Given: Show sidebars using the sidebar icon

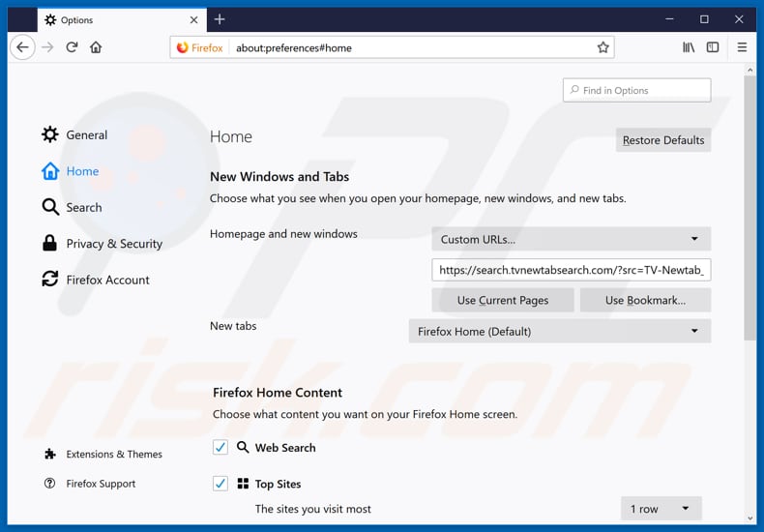Looking at the screenshot, I should click(713, 47).
